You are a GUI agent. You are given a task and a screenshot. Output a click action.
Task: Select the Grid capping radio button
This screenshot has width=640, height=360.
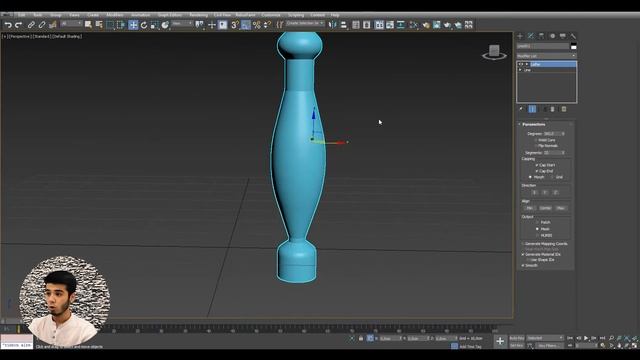click(x=552, y=177)
